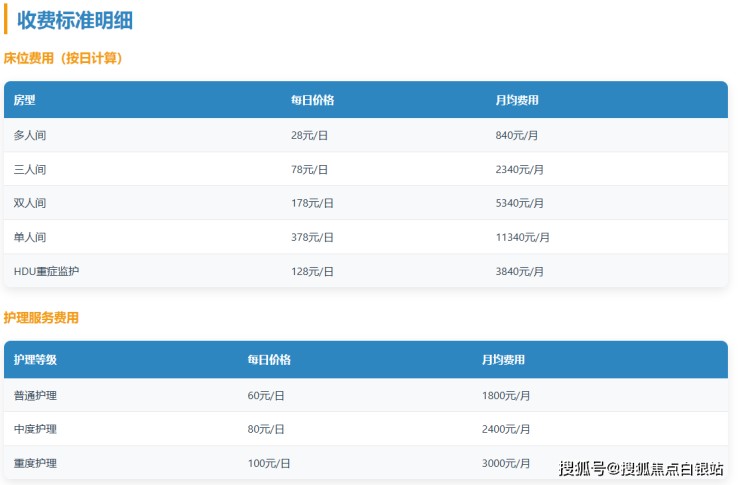Image resolution: width=740 pixels, height=485 pixels.
Task: Click the 中度护理 nursing level cell
Action: [35, 429]
